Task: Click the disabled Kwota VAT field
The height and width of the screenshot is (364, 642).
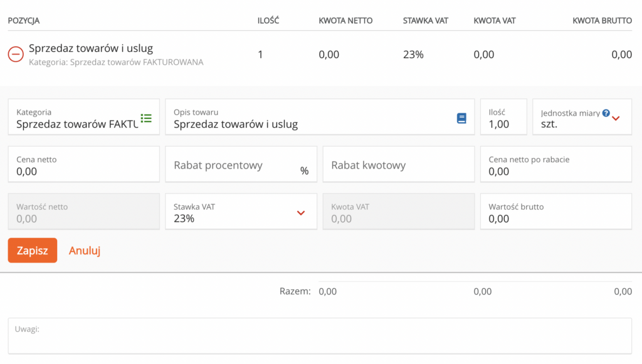Action: pyautogui.click(x=398, y=212)
